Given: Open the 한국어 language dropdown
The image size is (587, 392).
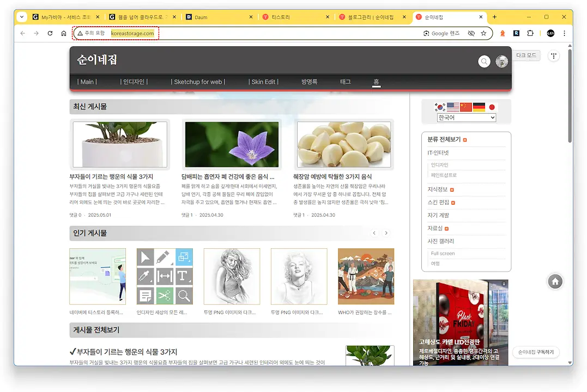Looking at the screenshot, I should [466, 117].
